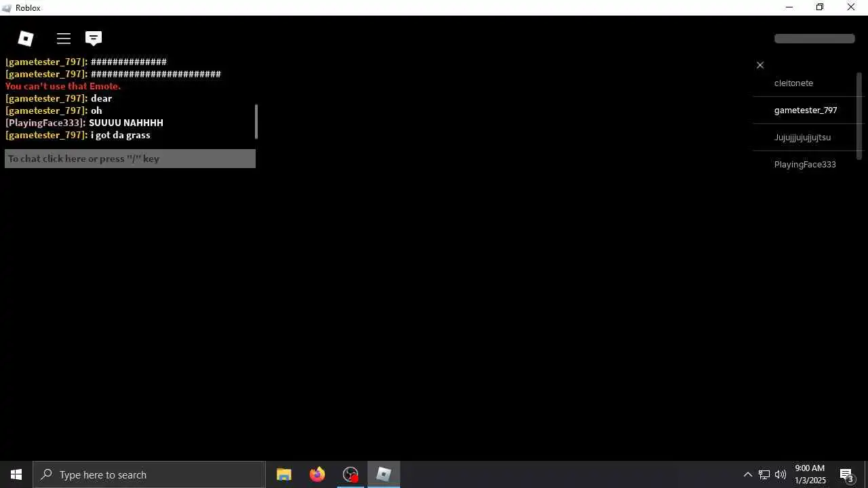Open the Windows Start menu
The width and height of the screenshot is (868, 488).
(x=16, y=474)
